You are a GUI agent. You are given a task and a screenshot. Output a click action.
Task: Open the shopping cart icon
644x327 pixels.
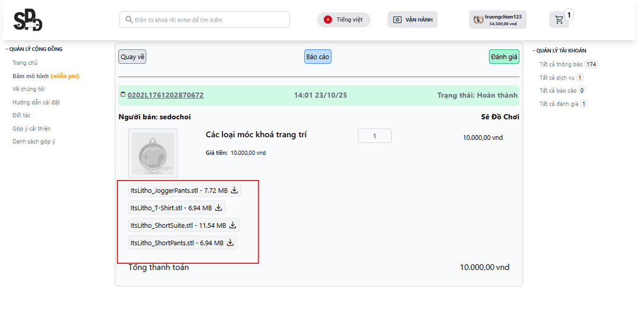(559, 20)
